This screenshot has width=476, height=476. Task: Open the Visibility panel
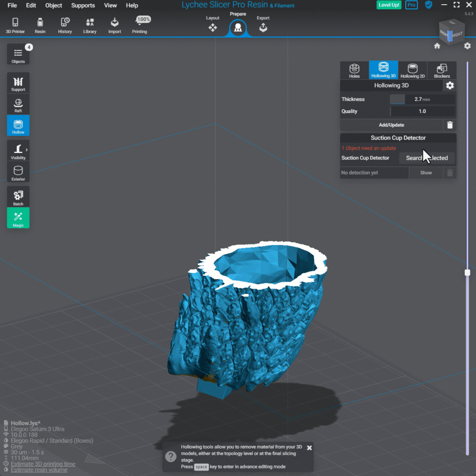(18, 150)
